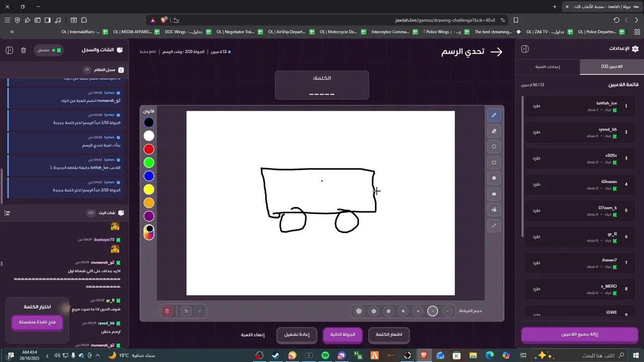Image resolution: width=644 pixels, height=362 pixels.
Task: Select the third brush size dot
Action: pyautogui.click(x=418, y=311)
